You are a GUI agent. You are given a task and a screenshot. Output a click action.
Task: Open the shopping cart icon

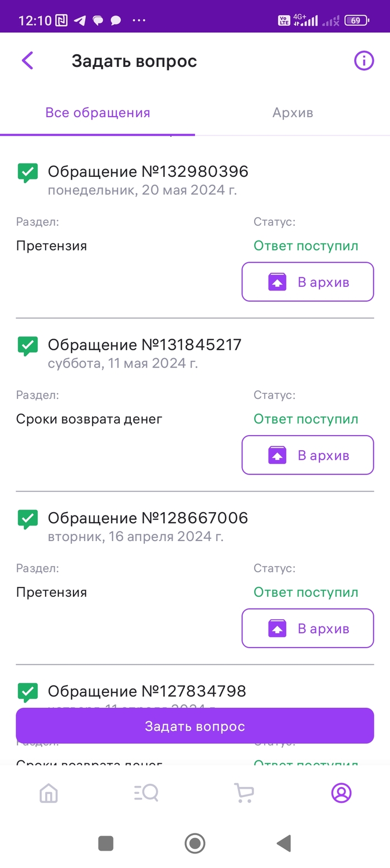pos(243,793)
